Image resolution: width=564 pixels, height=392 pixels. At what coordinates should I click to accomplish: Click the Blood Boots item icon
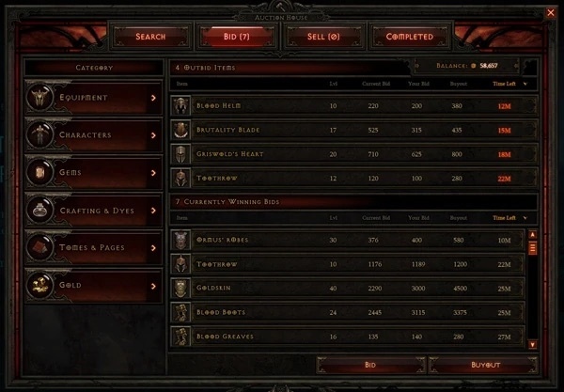pos(180,312)
